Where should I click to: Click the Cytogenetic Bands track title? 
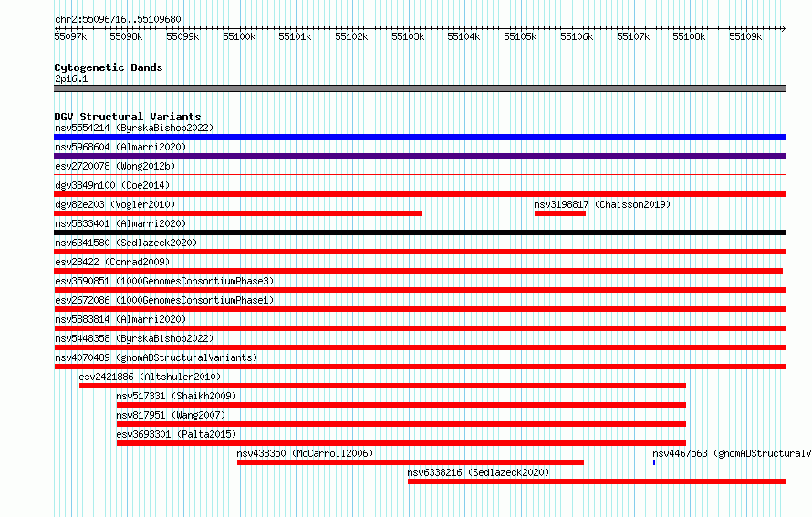click(109, 67)
